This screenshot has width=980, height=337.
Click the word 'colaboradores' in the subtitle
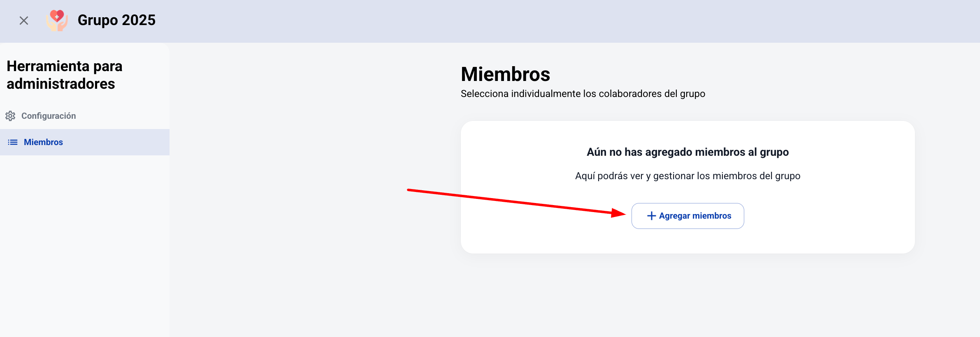pos(638,94)
